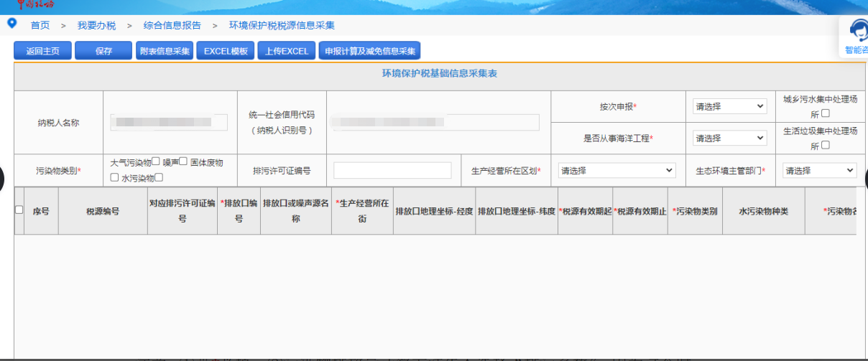Tick the 大气污染物 checkbox
Image resolution: width=868 pixels, height=361 pixels.
pos(156,161)
